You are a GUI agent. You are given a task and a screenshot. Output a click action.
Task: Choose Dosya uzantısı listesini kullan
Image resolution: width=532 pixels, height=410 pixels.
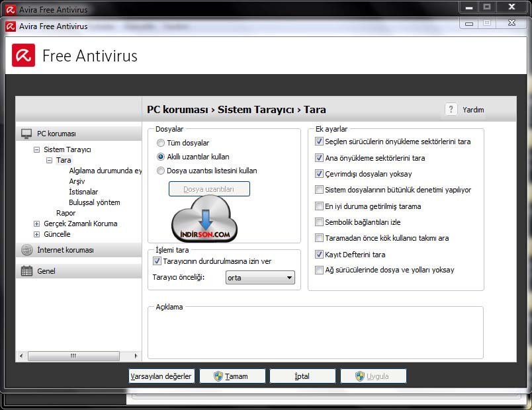[161, 171]
